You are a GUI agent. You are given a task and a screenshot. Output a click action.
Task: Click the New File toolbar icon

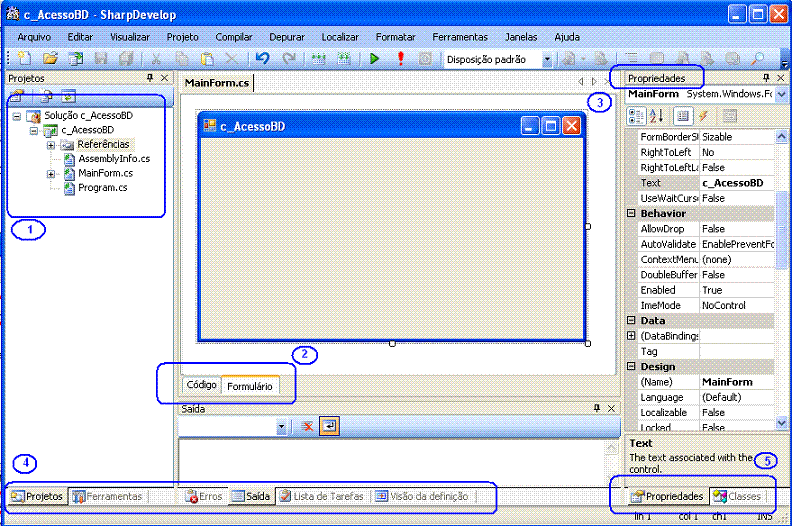tap(24, 59)
